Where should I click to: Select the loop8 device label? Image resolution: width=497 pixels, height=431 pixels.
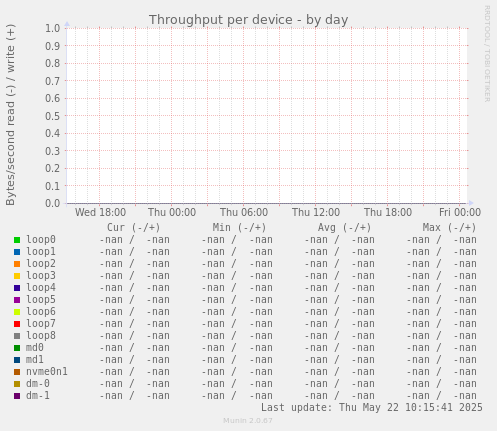click(x=41, y=336)
